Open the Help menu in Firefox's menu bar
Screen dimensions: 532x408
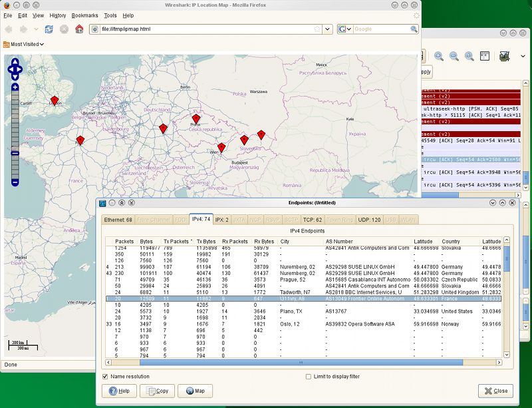pyautogui.click(x=128, y=15)
